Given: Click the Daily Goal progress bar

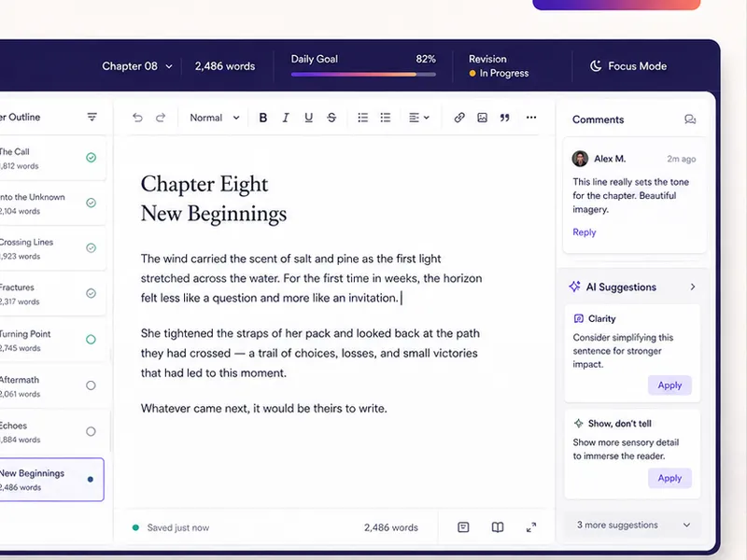Looking at the screenshot, I should (x=363, y=75).
